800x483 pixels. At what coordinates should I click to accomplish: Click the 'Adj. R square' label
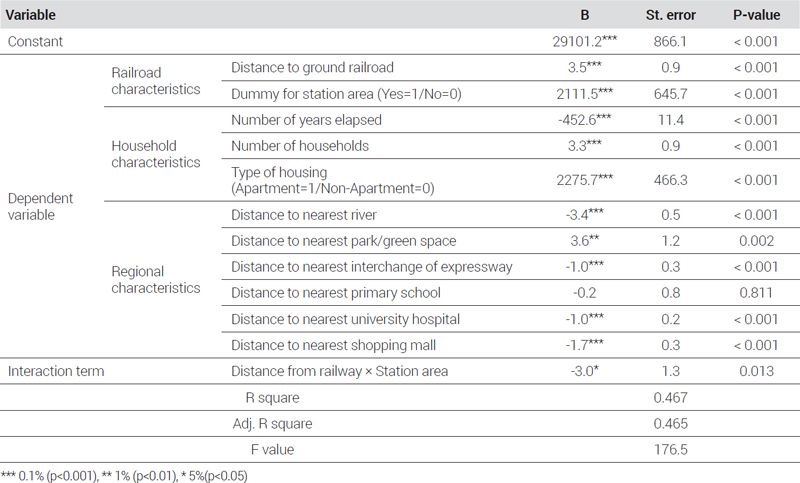(272, 424)
